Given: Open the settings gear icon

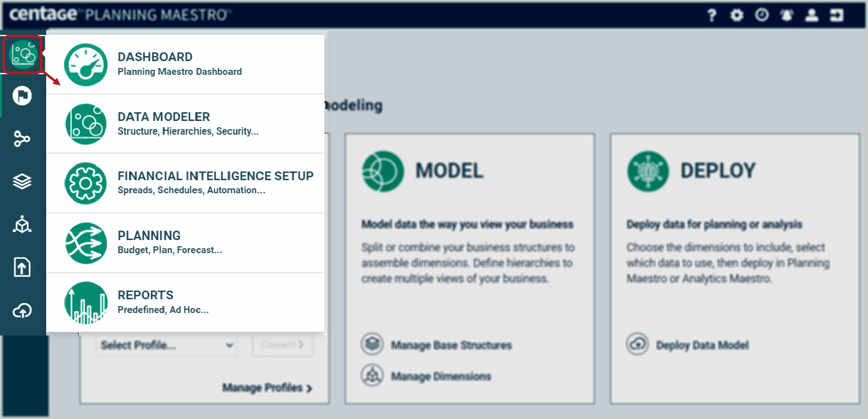Looking at the screenshot, I should [x=736, y=14].
